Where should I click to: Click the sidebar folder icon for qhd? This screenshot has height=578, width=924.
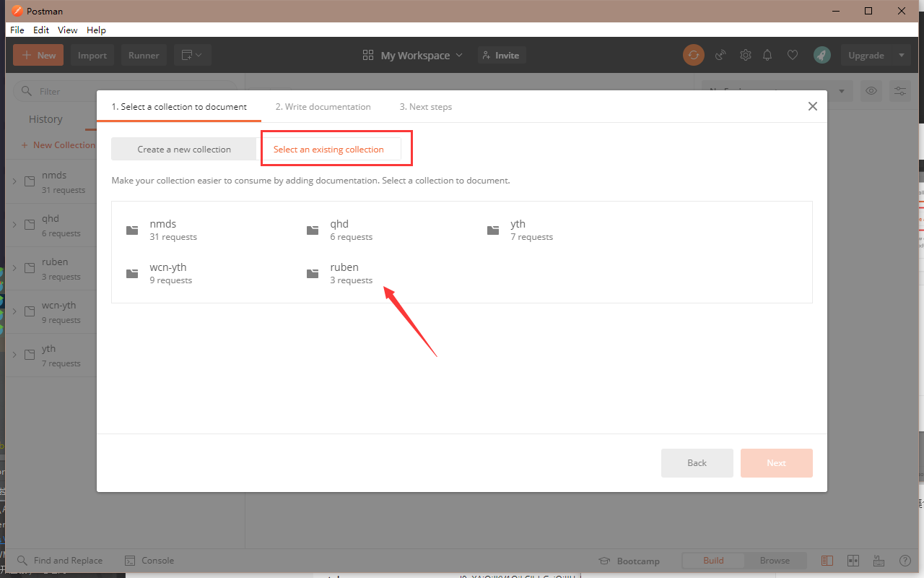coord(30,225)
